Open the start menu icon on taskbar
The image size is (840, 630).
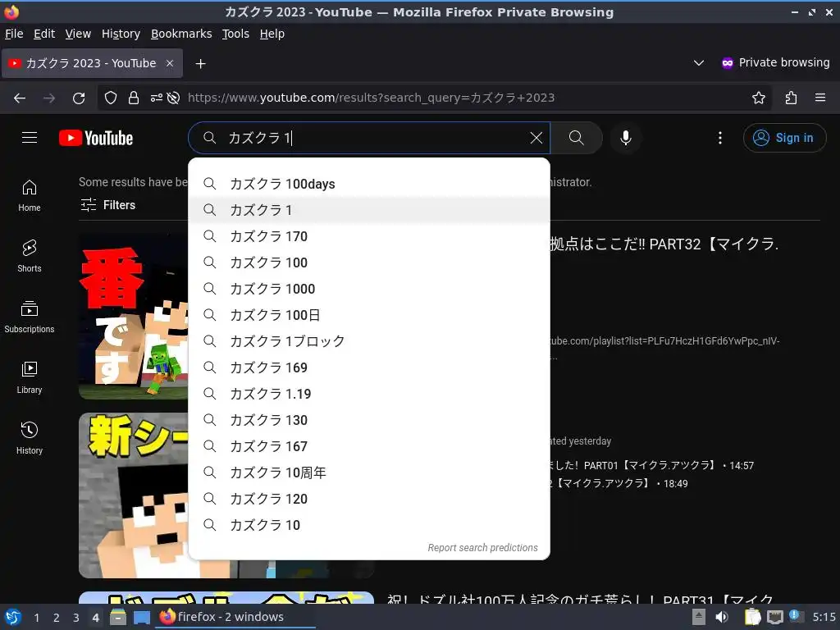tap(13, 617)
